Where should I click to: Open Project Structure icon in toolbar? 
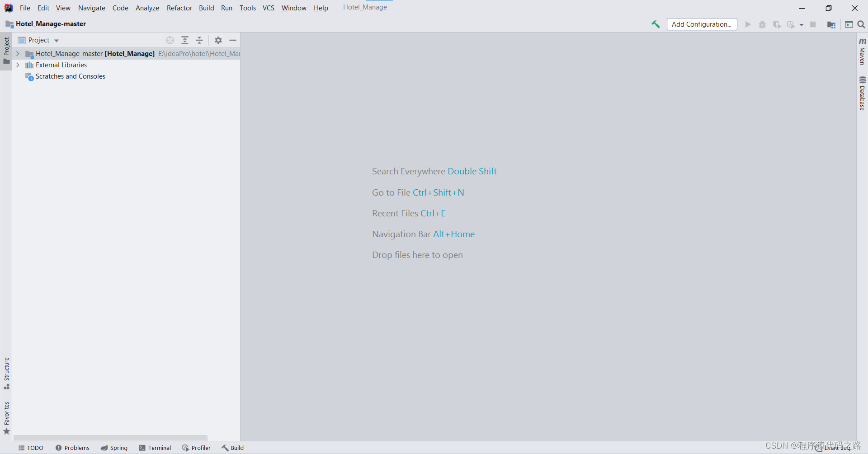click(x=831, y=24)
